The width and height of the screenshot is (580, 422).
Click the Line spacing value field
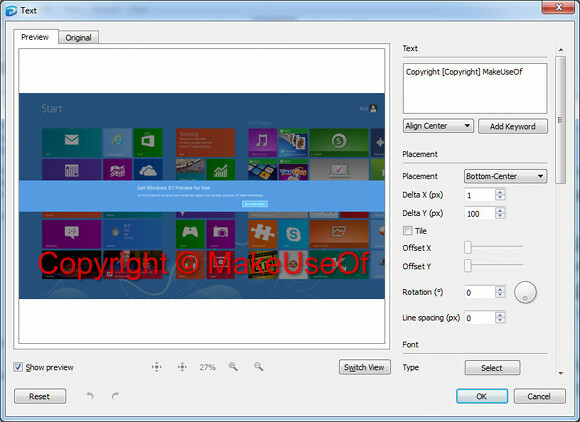tap(480, 318)
